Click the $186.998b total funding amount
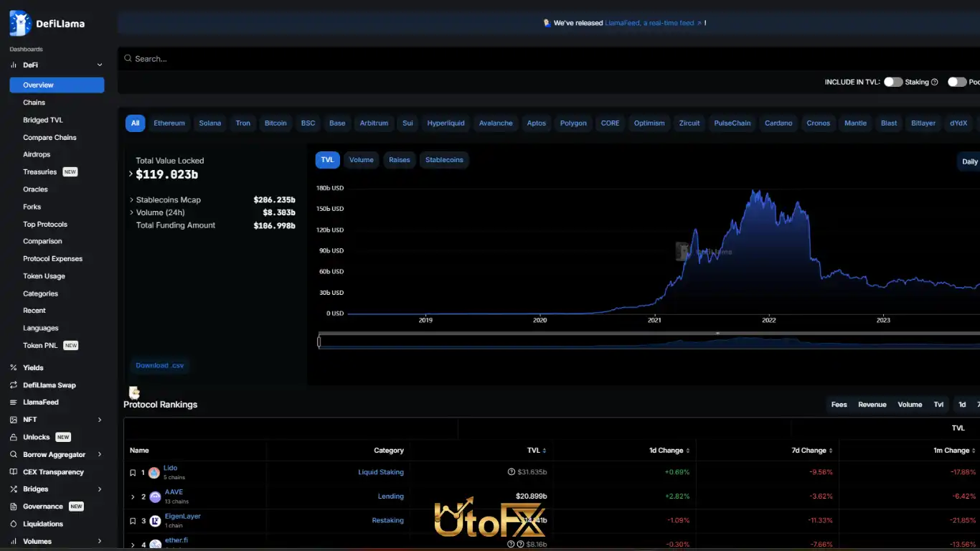980x551 pixels. (275, 225)
